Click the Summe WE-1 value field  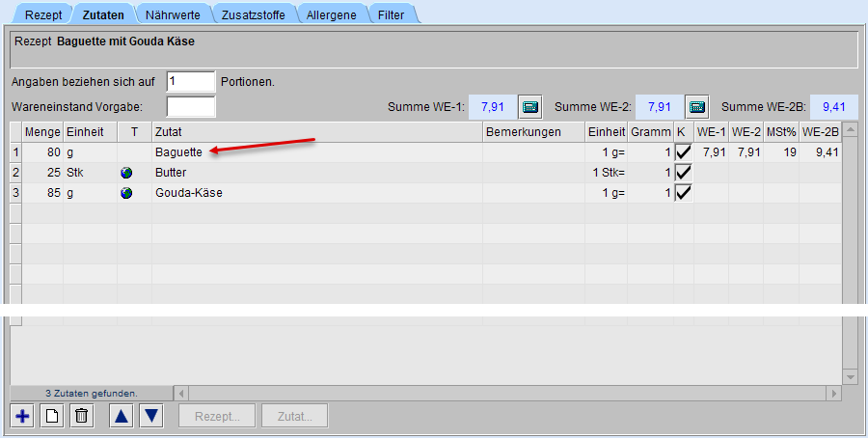(x=493, y=107)
